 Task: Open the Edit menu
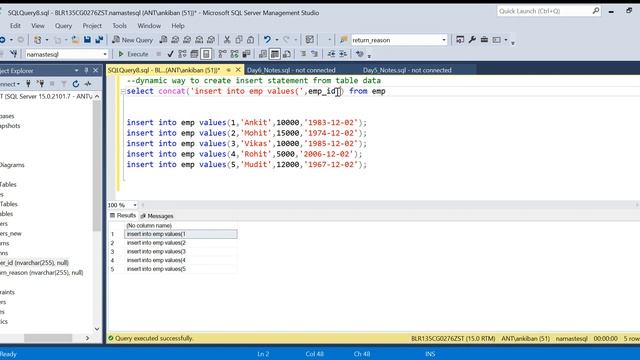tap(15, 26)
